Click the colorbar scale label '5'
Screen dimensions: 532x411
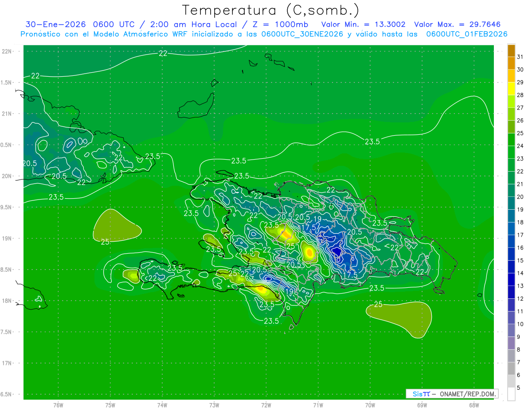click(518, 388)
